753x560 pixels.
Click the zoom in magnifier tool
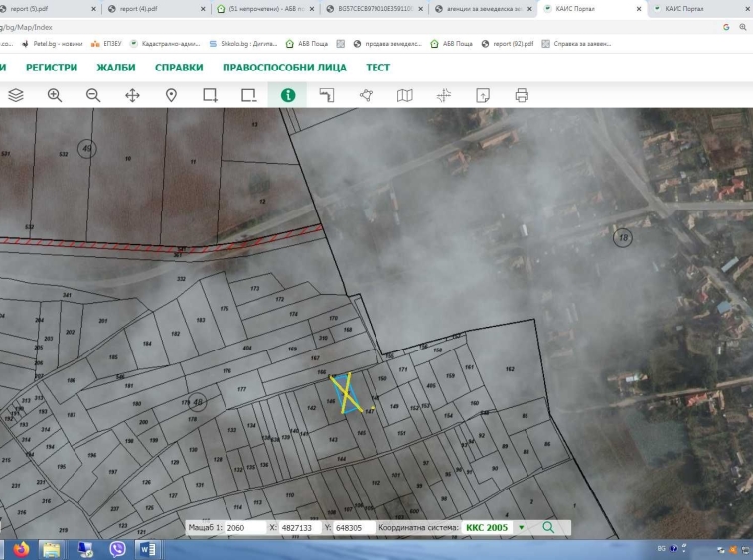55,95
